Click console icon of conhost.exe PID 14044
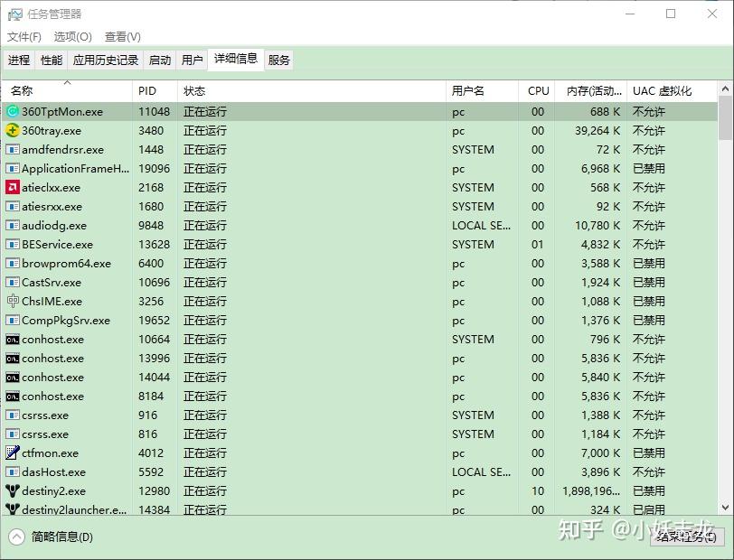 coord(13,377)
